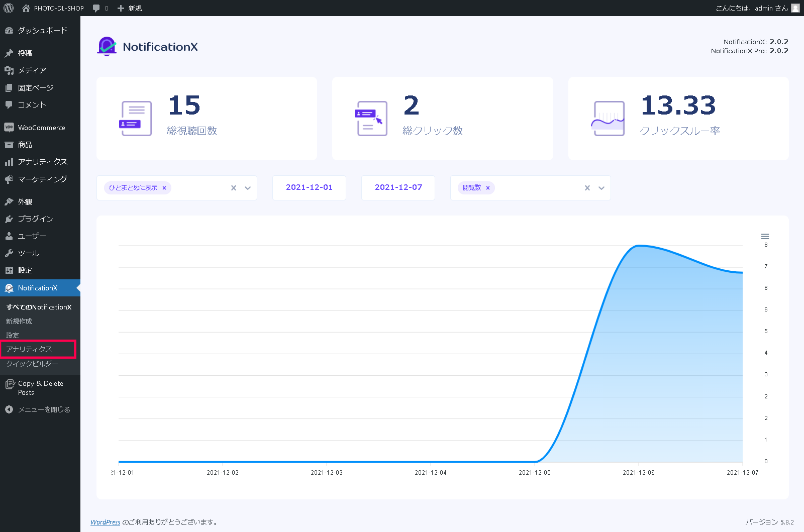Open すべてのNotificationX submenu item
The height and width of the screenshot is (532, 804).
[39, 307]
